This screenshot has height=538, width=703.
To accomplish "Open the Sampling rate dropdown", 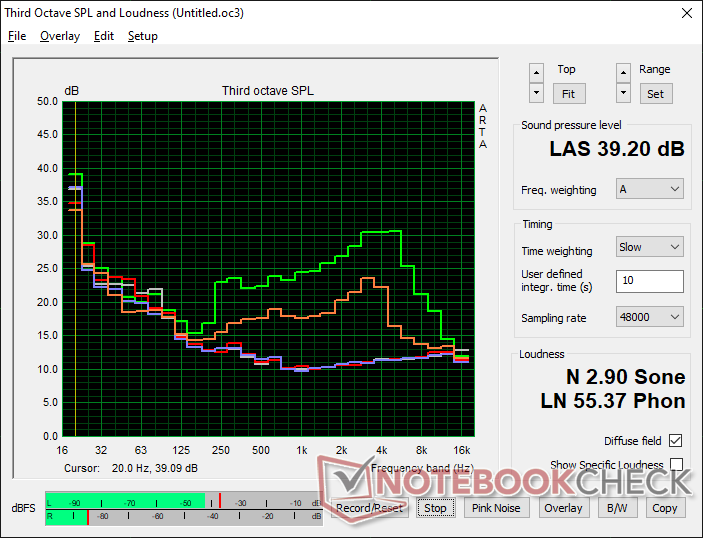I will (x=650, y=317).
